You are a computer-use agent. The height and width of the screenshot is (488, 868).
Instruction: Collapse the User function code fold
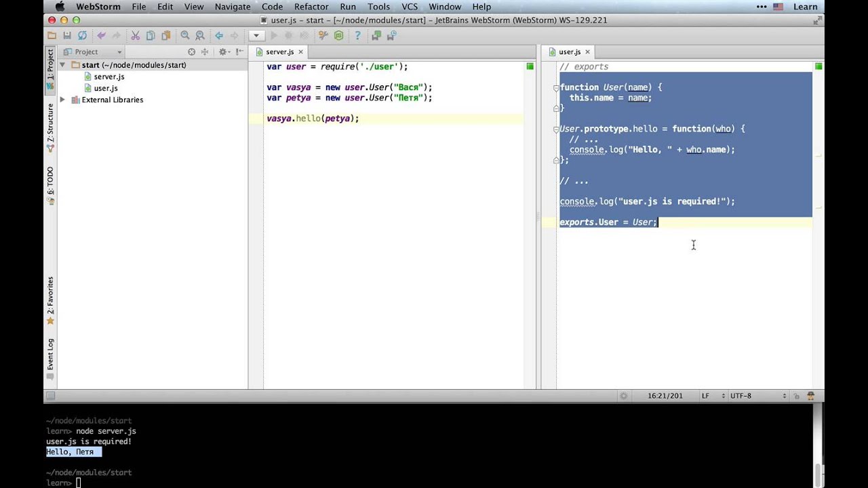[x=556, y=87]
